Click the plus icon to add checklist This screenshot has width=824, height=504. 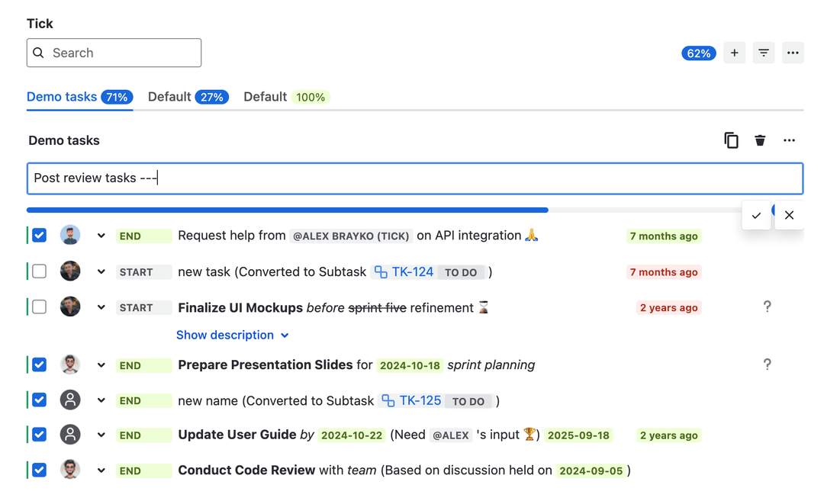[734, 53]
